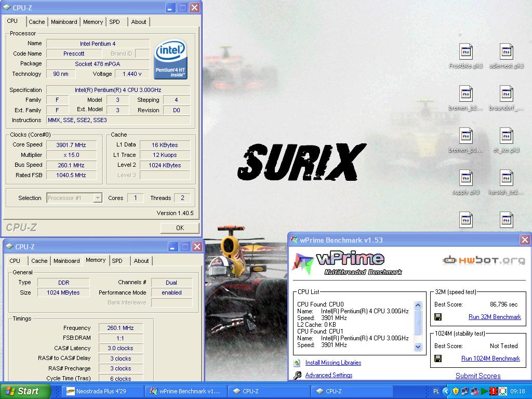This screenshot has height=399, width=532.
Task: Open About tab in lower CPU-Z window
Action: [141, 261]
